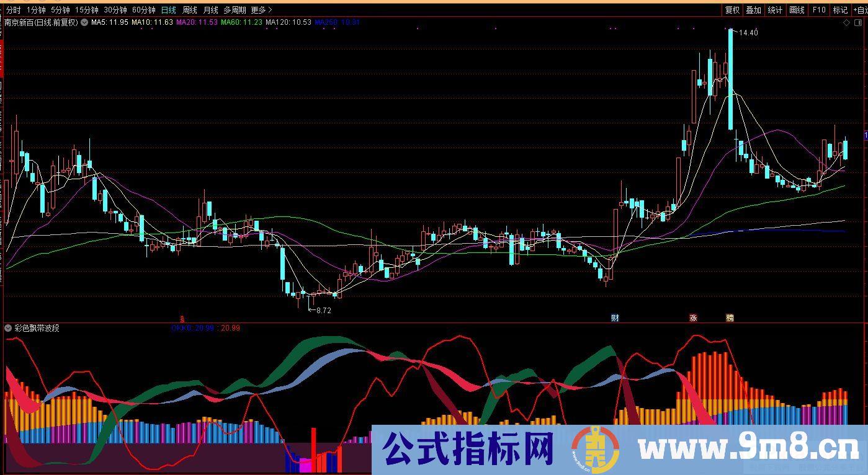The image size is (868, 475).
Task: Select the 15分钟 period tab
Action: [x=87, y=10]
